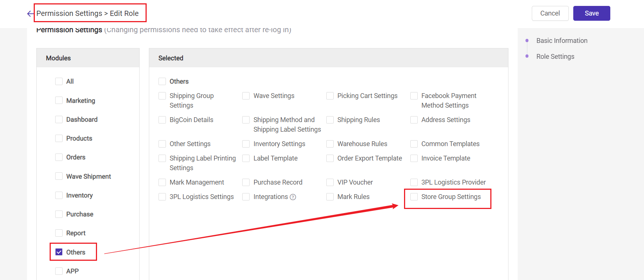
Task: Enable 3PL Logistics Settings permission
Action: (x=162, y=197)
